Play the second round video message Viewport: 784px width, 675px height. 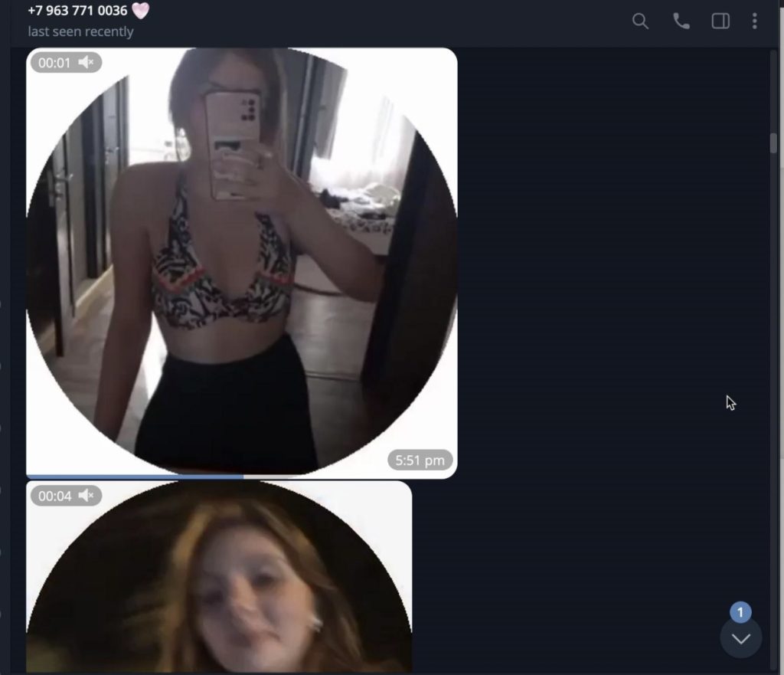219,582
